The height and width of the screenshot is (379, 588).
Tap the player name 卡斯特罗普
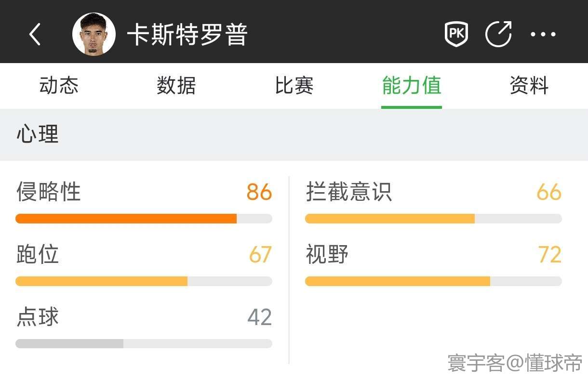click(187, 34)
